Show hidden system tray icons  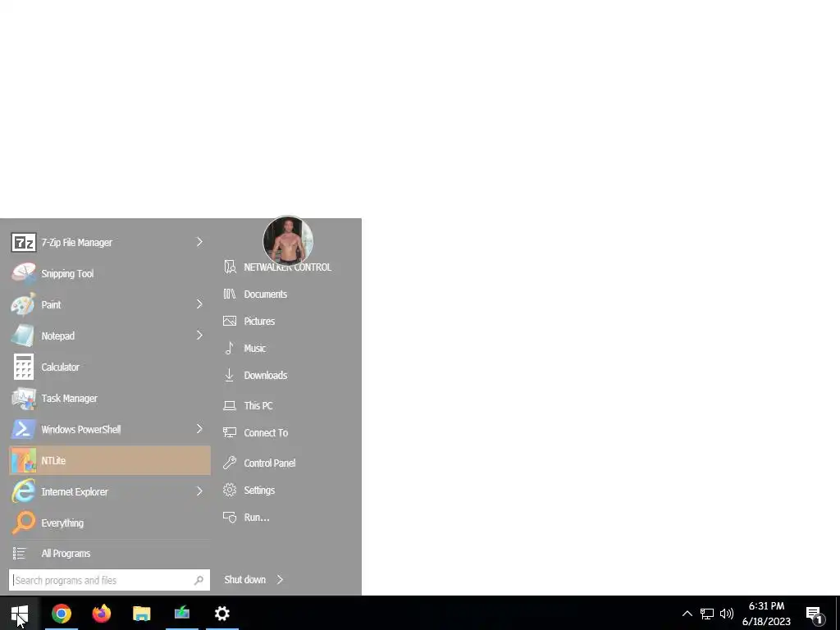687,614
